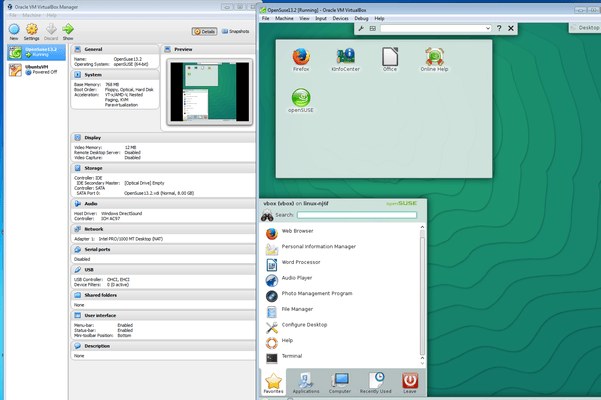Open Online Help desktop icon
Image resolution: width=601 pixels, height=400 pixels.
pos(434,60)
